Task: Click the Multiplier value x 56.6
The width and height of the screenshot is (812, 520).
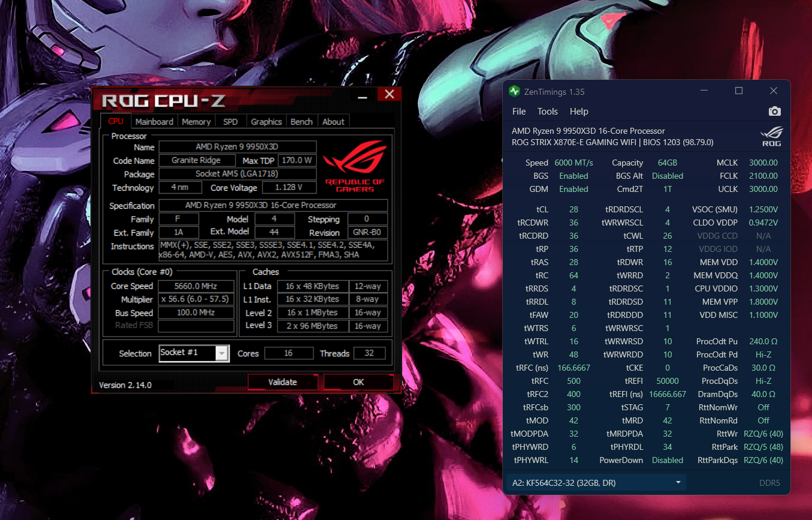Action: tap(196, 299)
